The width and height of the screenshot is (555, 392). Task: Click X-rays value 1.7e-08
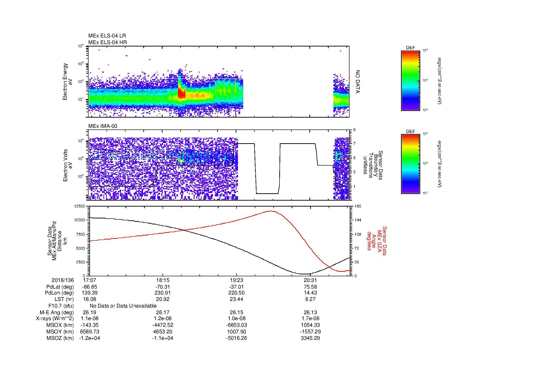pyautogui.click(x=310, y=318)
